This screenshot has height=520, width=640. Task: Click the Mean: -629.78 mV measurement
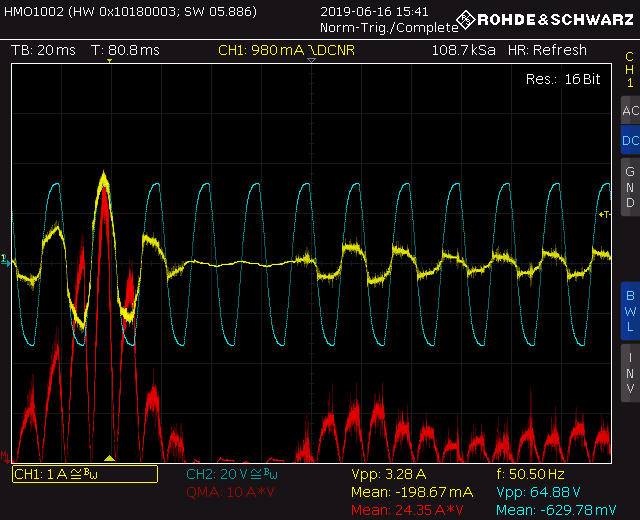556,510
